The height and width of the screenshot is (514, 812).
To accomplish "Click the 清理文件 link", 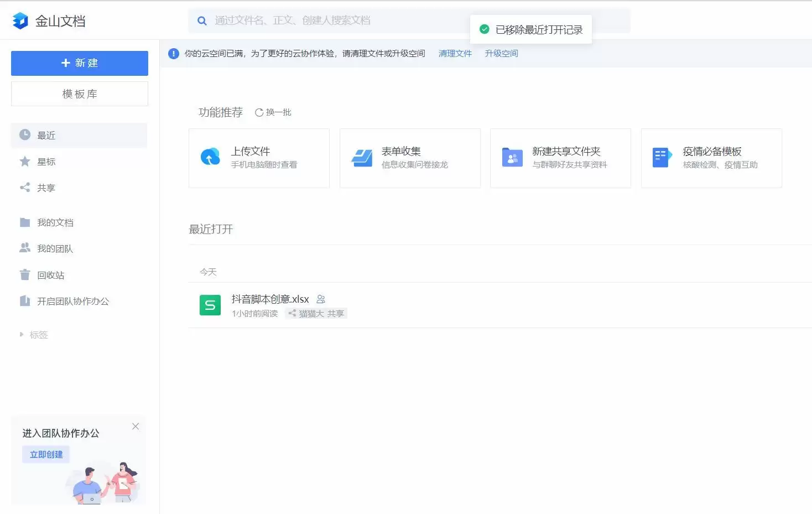I will point(455,53).
